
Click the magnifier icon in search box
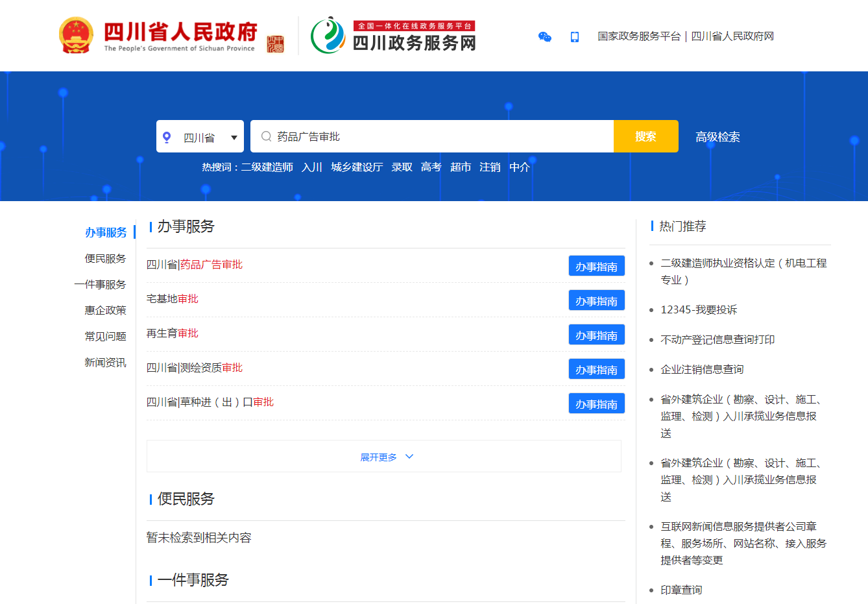266,136
